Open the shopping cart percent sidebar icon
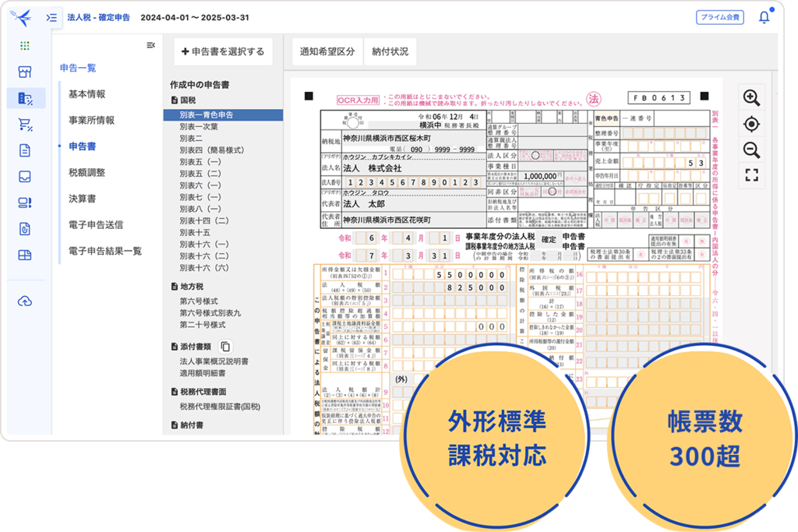 click(25, 124)
